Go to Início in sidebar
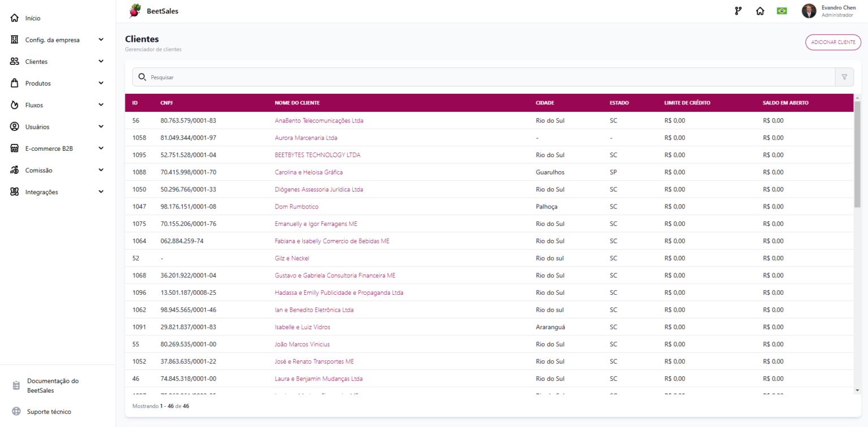The width and height of the screenshot is (868, 427). click(33, 18)
